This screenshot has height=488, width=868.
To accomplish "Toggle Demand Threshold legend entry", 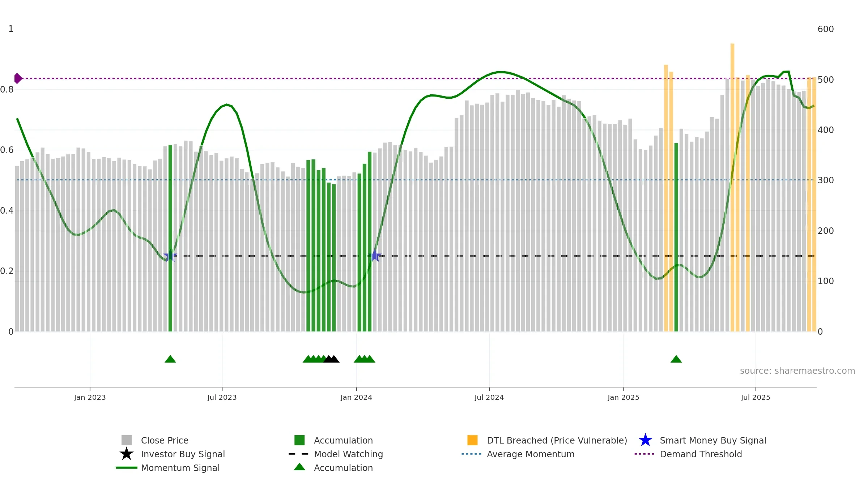I will (x=701, y=454).
